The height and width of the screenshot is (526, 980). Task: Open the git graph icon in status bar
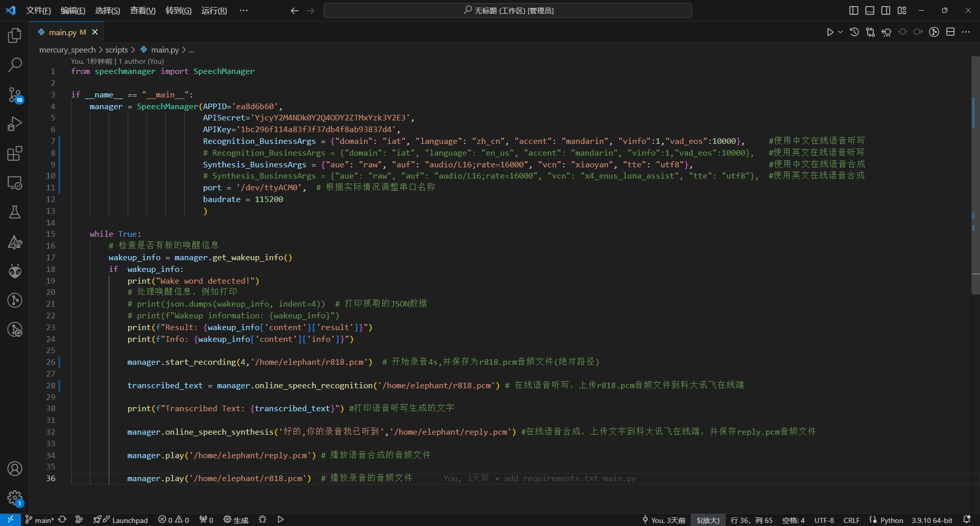point(79,520)
